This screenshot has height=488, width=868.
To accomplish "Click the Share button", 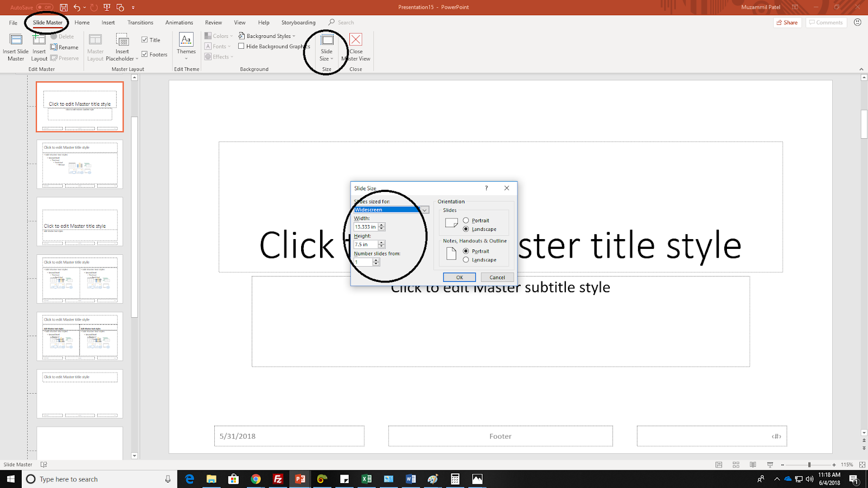I will [x=787, y=23].
